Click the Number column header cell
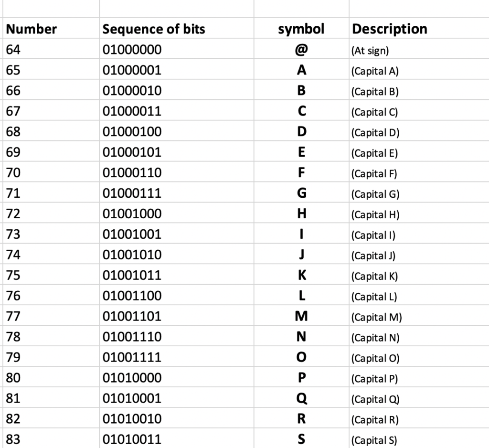The image size is (489, 448). point(32,29)
